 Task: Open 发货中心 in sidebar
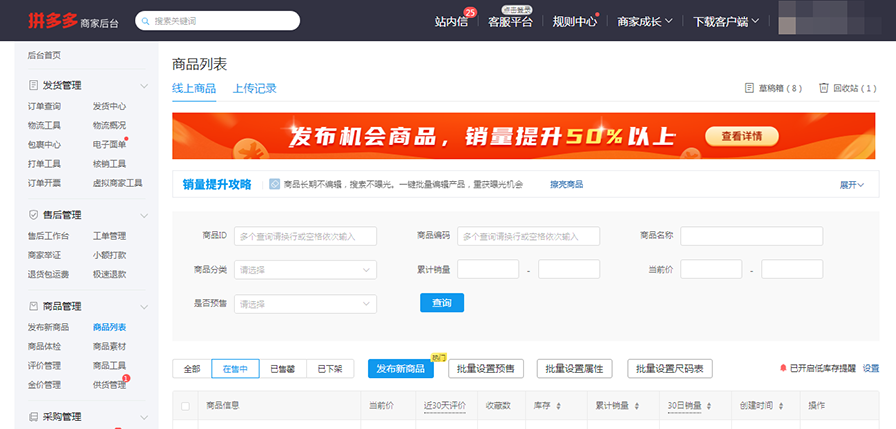coord(109,106)
